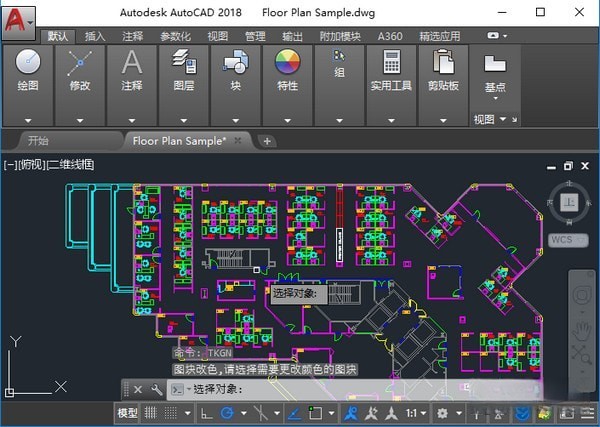Click the red AutoCAD application menu button

(x=17, y=17)
